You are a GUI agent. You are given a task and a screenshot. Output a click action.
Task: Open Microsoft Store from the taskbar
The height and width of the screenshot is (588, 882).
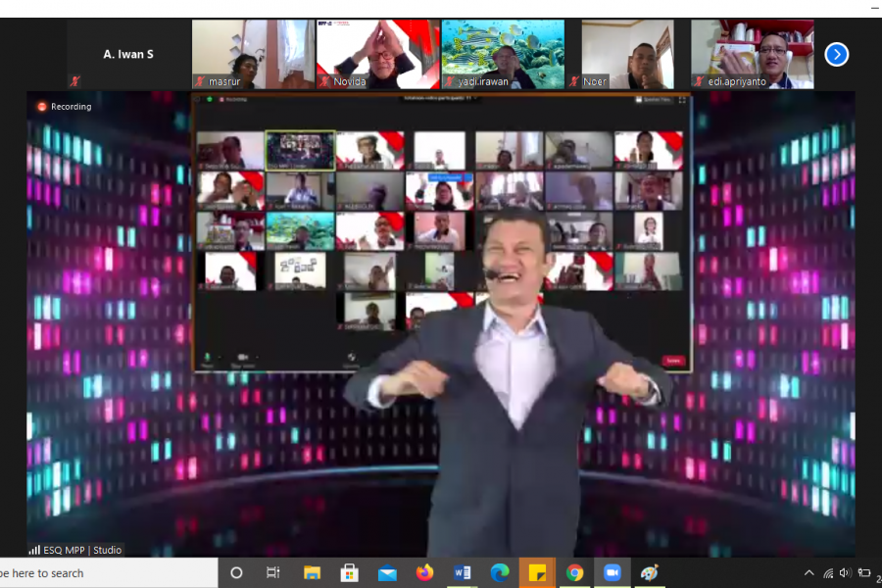(350, 573)
